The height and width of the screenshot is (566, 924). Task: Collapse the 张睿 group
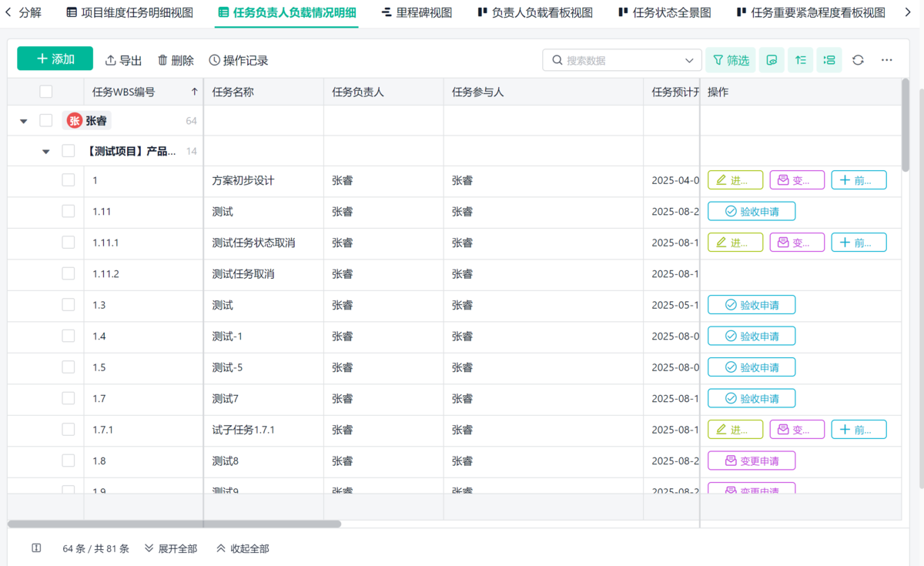(24, 121)
